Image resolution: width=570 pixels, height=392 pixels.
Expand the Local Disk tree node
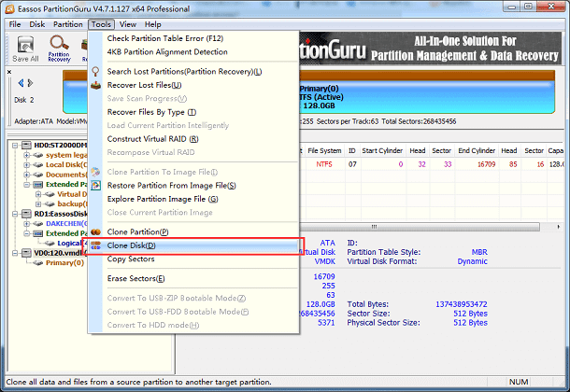26,165
